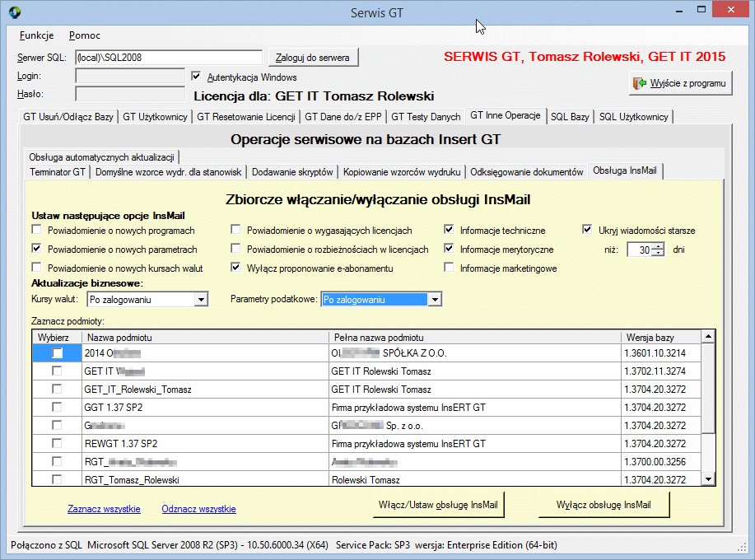Click Pełna nazwa podmiotu column header
This screenshot has height=560, width=755.
pyautogui.click(x=475, y=338)
